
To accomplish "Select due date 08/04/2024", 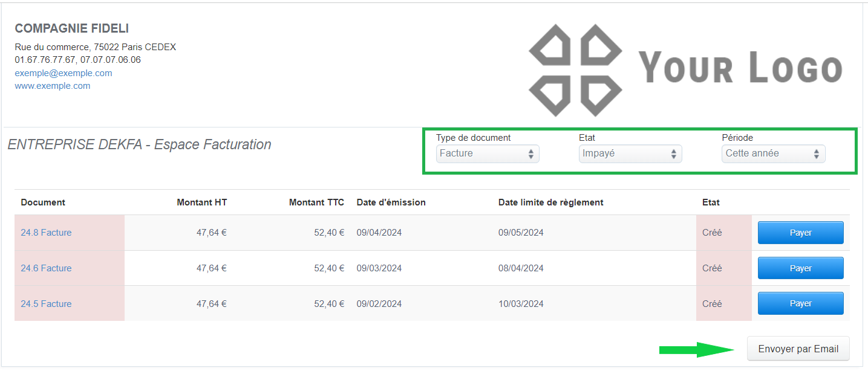I will pos(521,268).
